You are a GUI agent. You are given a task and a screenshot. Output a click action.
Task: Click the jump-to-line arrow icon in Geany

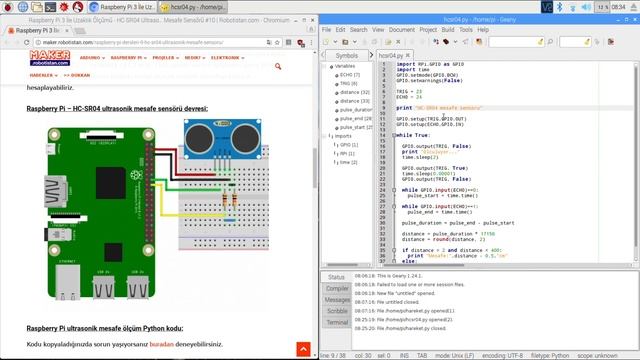[x=597, y=42]
